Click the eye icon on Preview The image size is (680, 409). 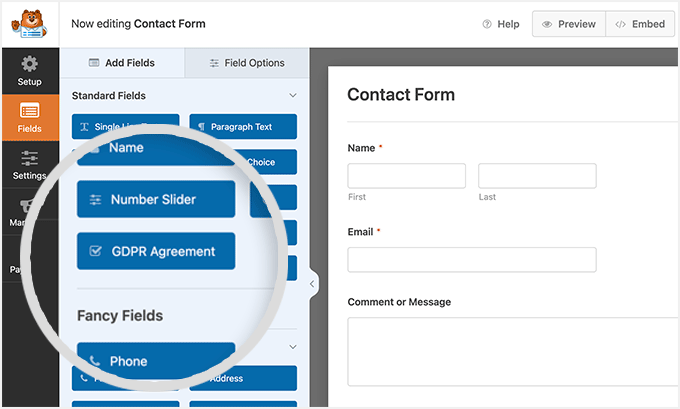(547, 24)
